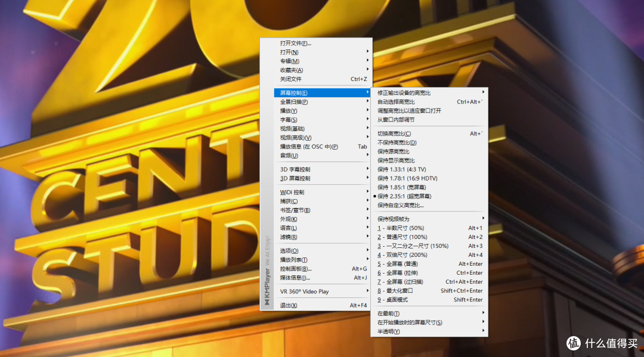This screenshot has height=357, width=644.
Task: Choose 9 - 桌面模式
Action: tap(429, 300)
